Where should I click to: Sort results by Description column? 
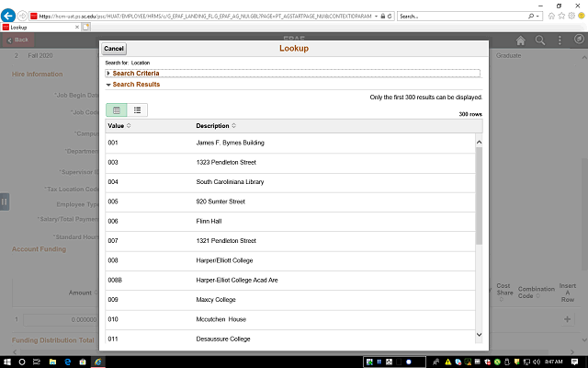(216, 126)
